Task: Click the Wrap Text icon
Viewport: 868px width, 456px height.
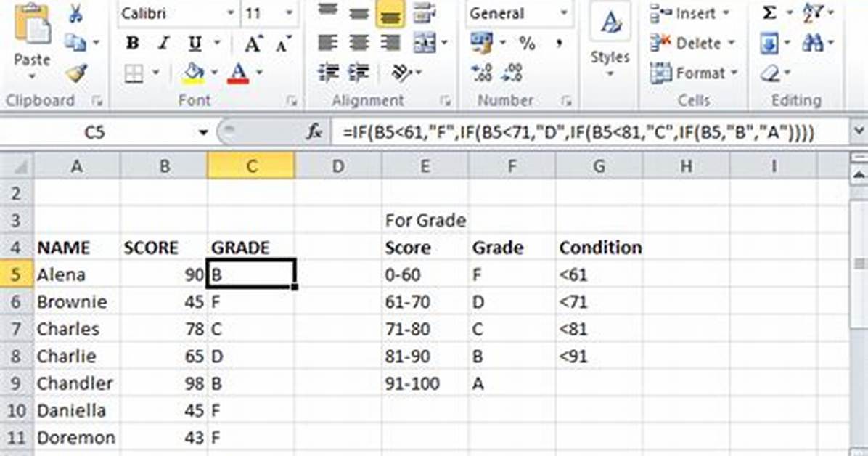Action: coord(424,12)
